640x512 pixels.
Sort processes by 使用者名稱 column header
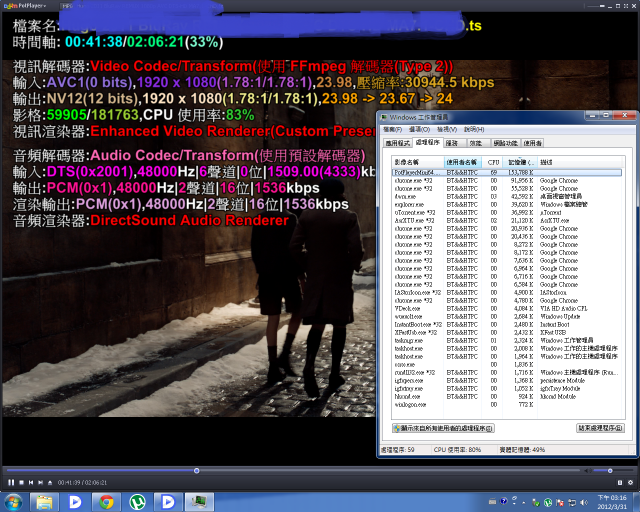pos(463,162)
